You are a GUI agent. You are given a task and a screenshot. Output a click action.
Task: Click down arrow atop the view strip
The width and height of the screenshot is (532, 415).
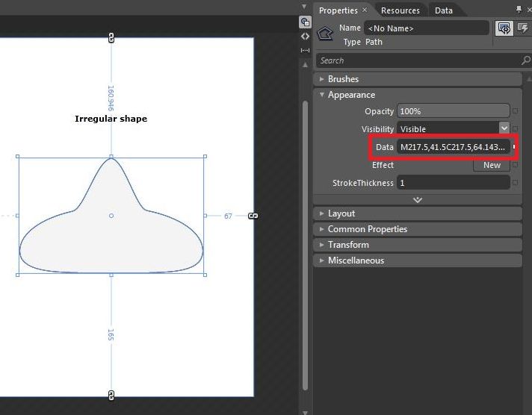[304, 7]
